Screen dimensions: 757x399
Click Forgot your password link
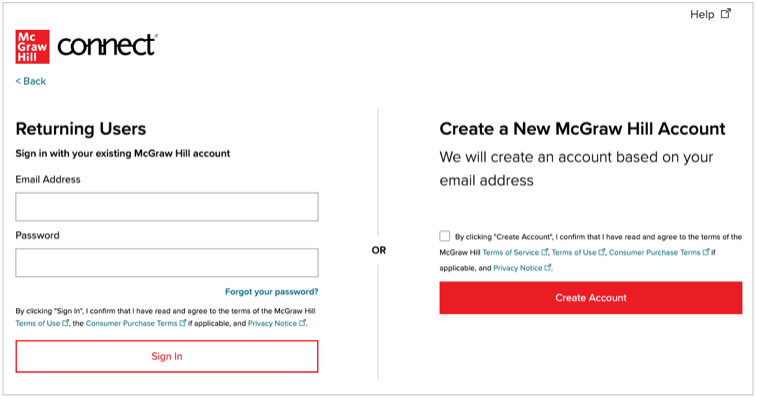pos(271,292)
